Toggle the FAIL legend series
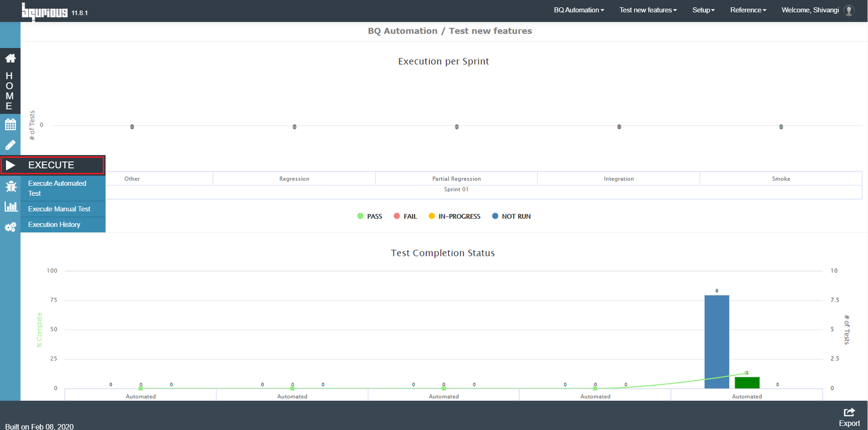Image resolution: width=868 pixels, height=430 pixels. [x=405, y=216]
